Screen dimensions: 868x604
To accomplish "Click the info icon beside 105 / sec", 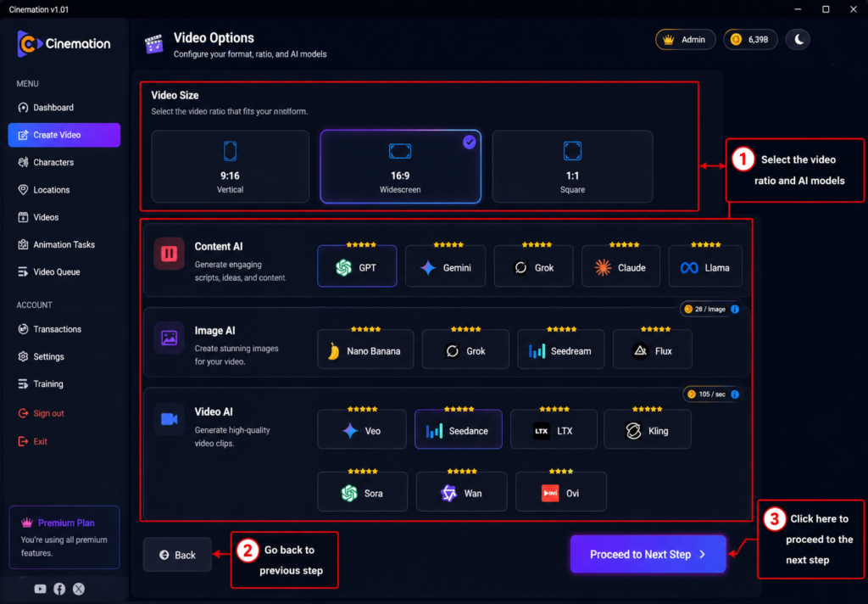I will [735, 394].
